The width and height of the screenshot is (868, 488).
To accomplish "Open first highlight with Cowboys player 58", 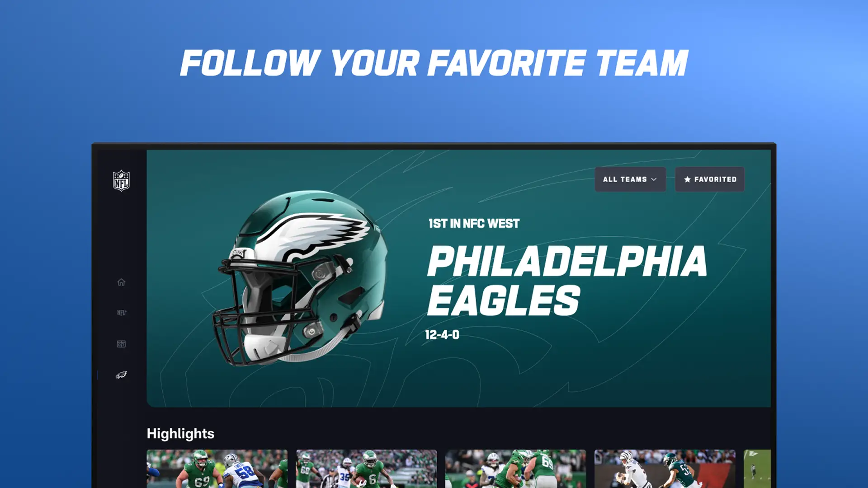I will click(x=217, y=469).
